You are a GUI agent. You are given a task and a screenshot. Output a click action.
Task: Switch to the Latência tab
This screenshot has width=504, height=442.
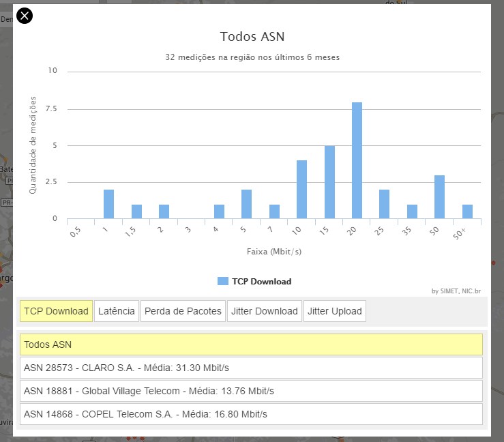(x=117, y=311)
